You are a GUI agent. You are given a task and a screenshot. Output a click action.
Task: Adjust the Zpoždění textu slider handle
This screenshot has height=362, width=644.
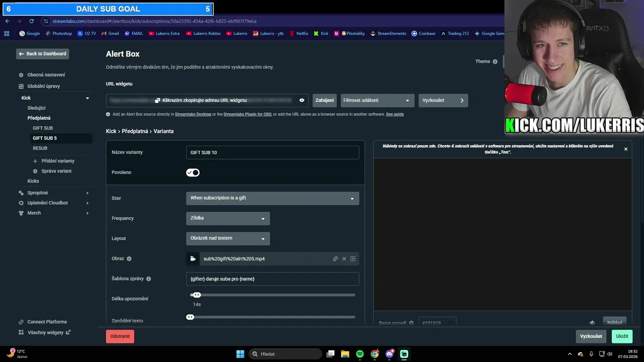pos(190,317)
